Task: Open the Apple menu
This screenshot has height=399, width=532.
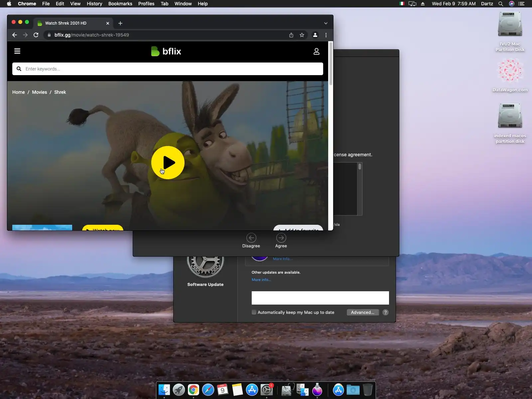Action: 9,4
